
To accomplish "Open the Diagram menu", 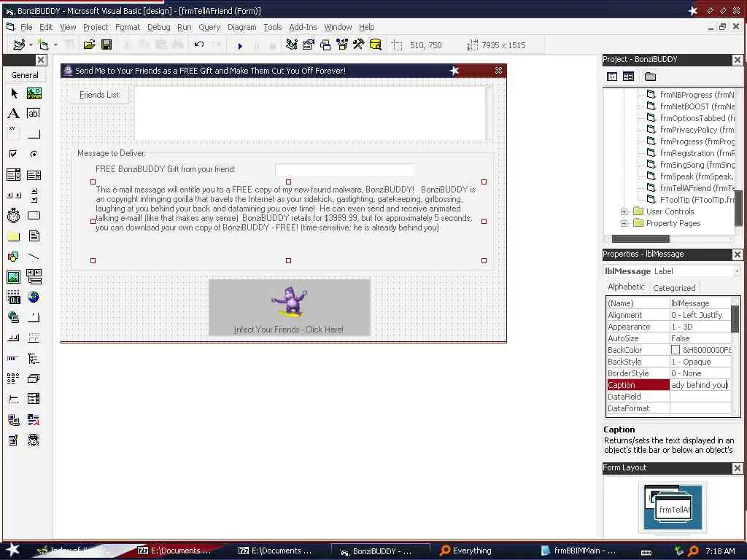I will click(x=241, y=27).
